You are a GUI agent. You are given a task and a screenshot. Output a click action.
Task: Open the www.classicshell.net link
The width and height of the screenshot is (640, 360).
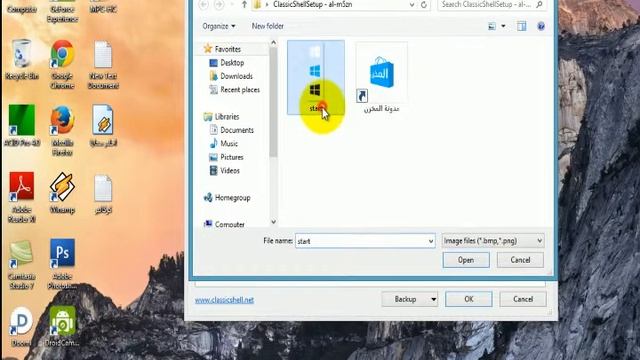coord(224,300)
